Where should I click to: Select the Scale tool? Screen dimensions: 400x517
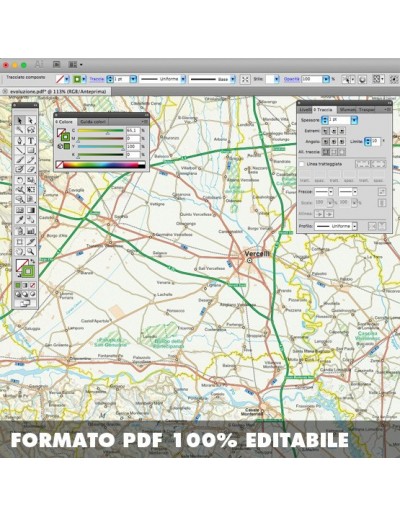click(31, 180)
